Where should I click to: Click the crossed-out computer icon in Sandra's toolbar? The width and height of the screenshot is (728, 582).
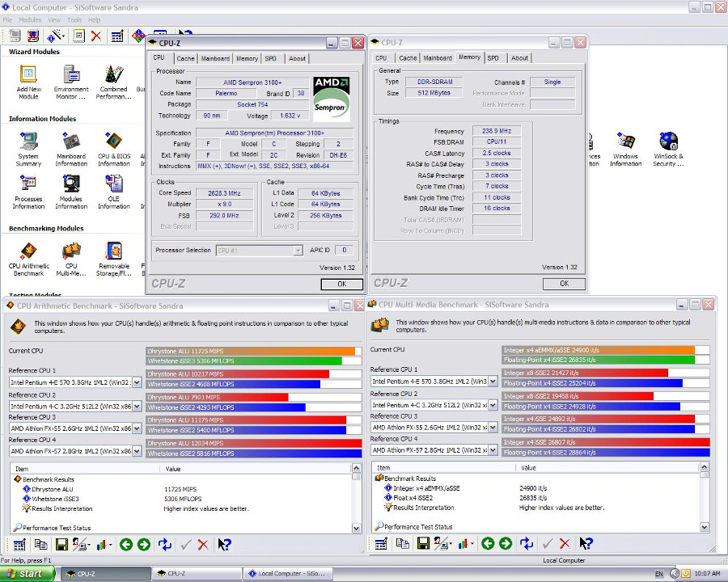(33, 36)
